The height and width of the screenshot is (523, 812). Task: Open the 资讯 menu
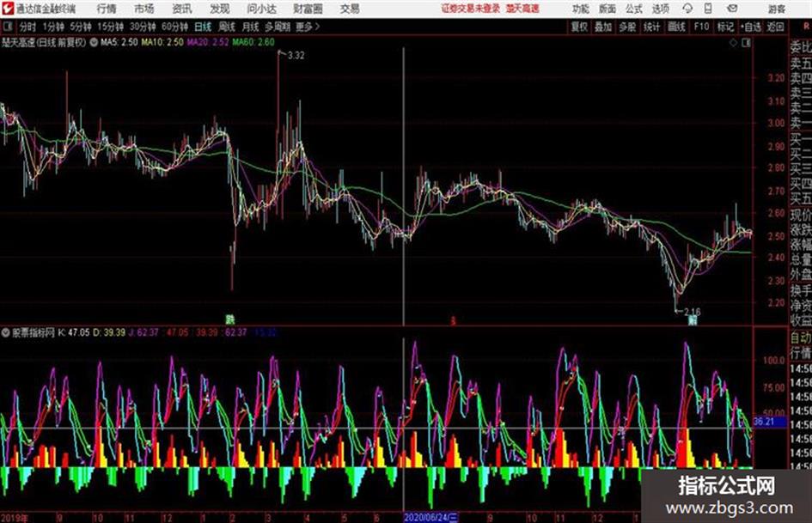coord(182,9)
